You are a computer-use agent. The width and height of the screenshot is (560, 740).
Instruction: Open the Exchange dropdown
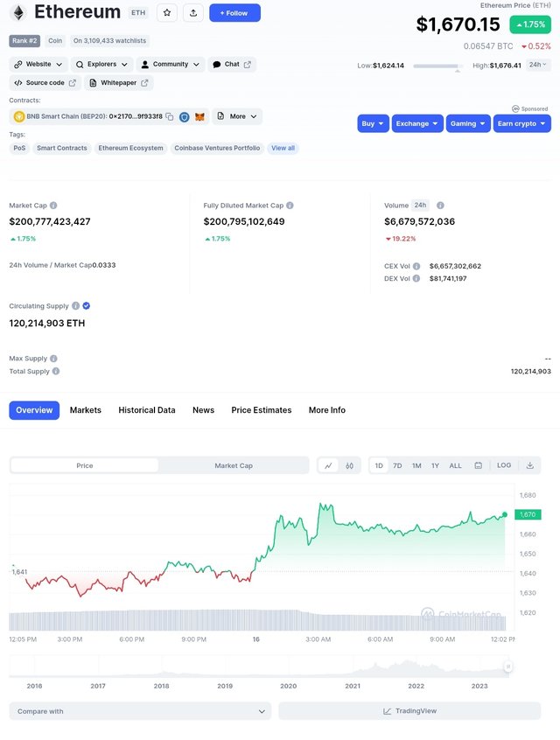[x=417, y=123]
